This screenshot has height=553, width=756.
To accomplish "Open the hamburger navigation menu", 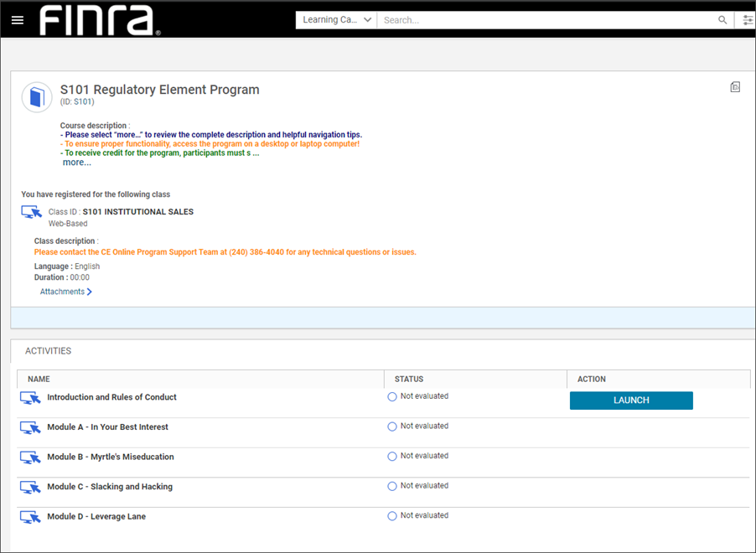I will click(18, 20).
